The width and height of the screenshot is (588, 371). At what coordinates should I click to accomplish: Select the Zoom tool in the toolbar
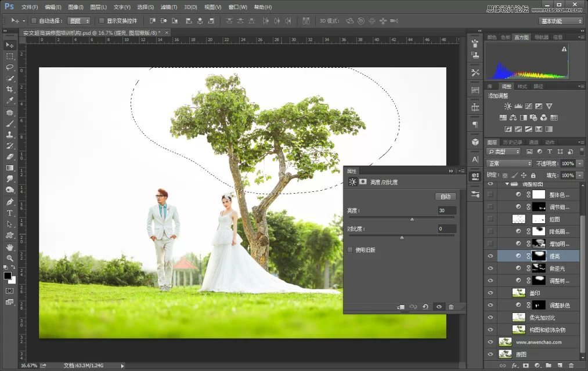coord(10,258)
